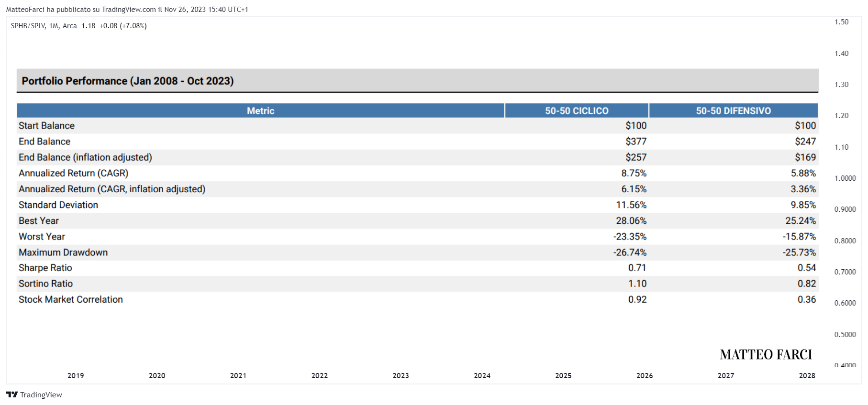Select the Metric column header

pyautogui.click(x=261, y=110)
